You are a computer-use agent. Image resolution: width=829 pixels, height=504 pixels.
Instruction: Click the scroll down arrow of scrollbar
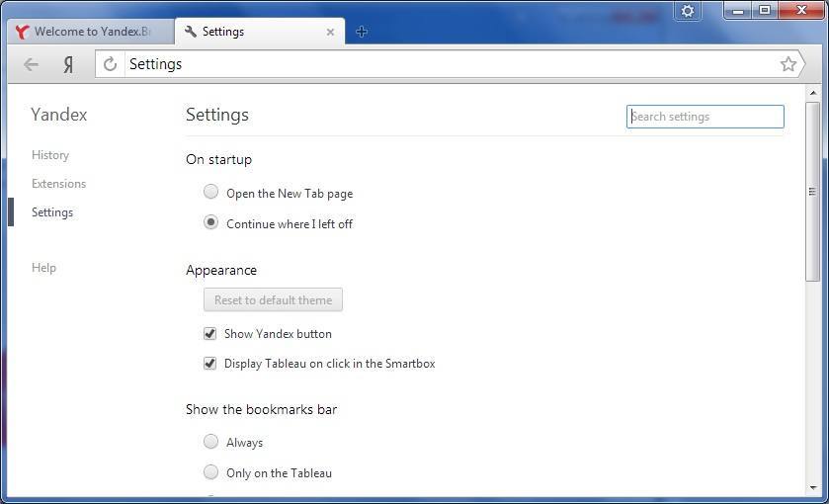[812, 487]
